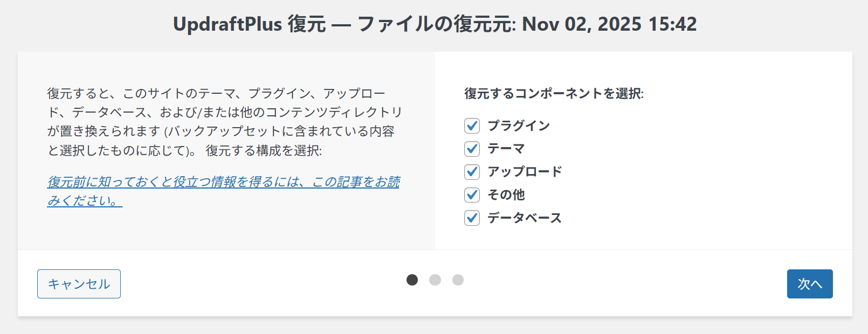Toggle the アップロード checkbox

tap(472, 172)
